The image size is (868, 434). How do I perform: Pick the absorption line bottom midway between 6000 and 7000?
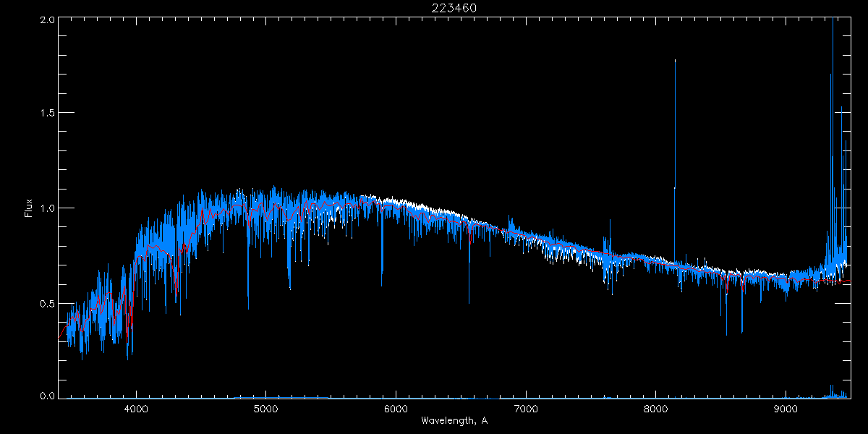[x=469, y=302]
